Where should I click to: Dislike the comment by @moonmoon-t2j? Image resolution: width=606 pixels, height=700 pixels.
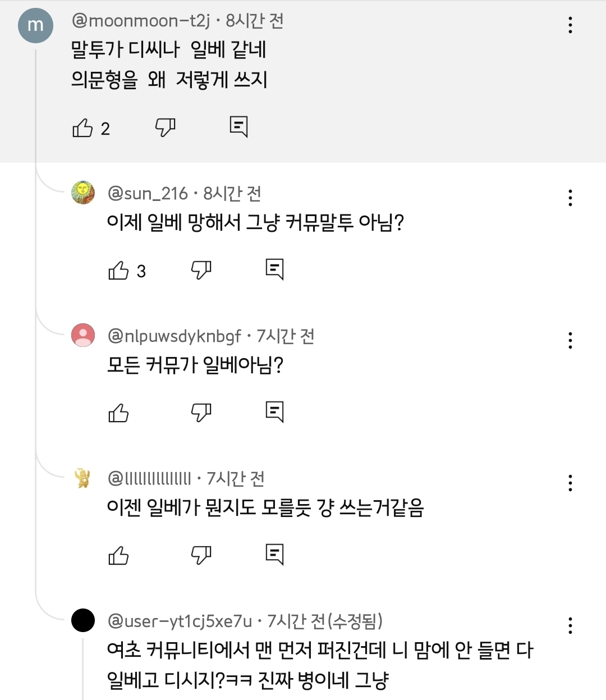165,127
